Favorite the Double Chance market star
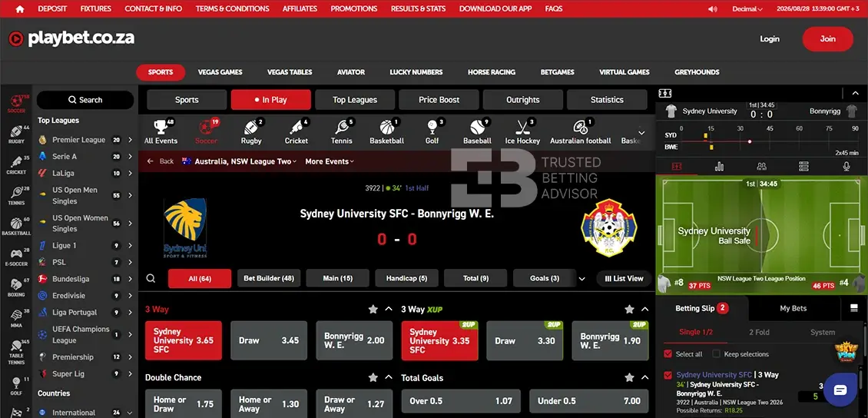Viewport: 868px width, 418px height. pos(373,377)
